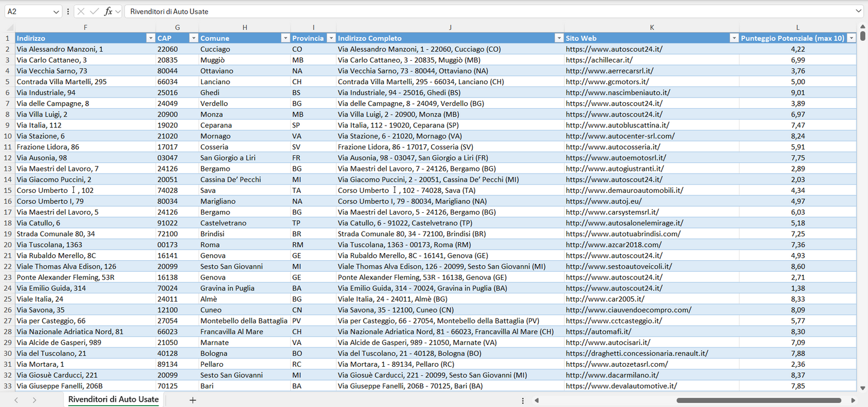Open the CAP column filter dropdown
868x407 pixels.
click(193, 38)
